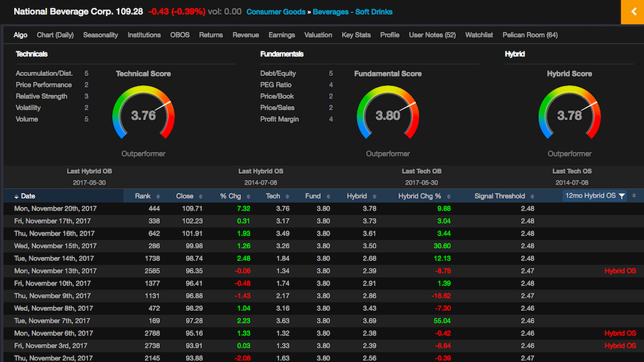Image resolution: width=644 pixels, height=362 pixels.
Task: Click National Beverage Corp. title
Action: (x=63, y=12)
